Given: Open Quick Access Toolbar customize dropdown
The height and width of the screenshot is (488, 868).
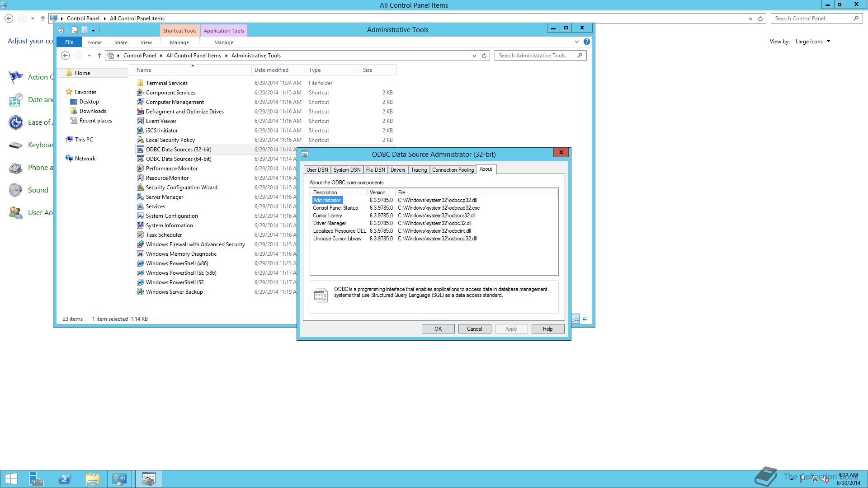Looking at the screenshot, I should pos(94,30).
